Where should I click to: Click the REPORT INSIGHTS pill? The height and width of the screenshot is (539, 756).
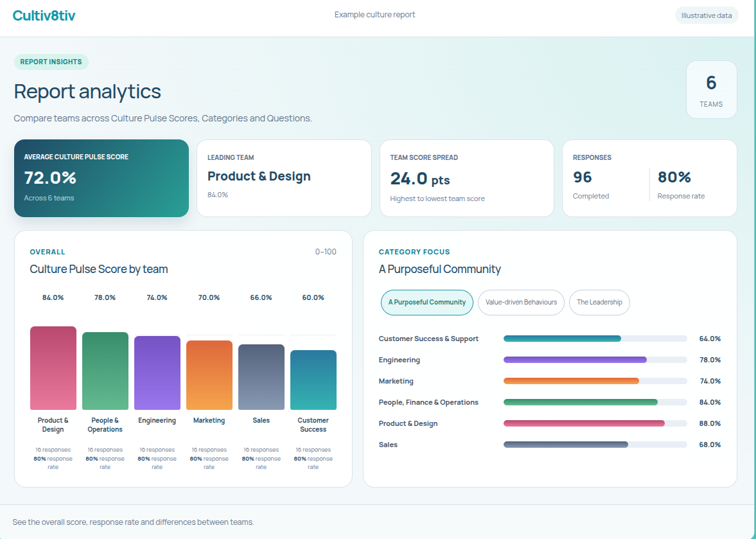pos(51,62)
